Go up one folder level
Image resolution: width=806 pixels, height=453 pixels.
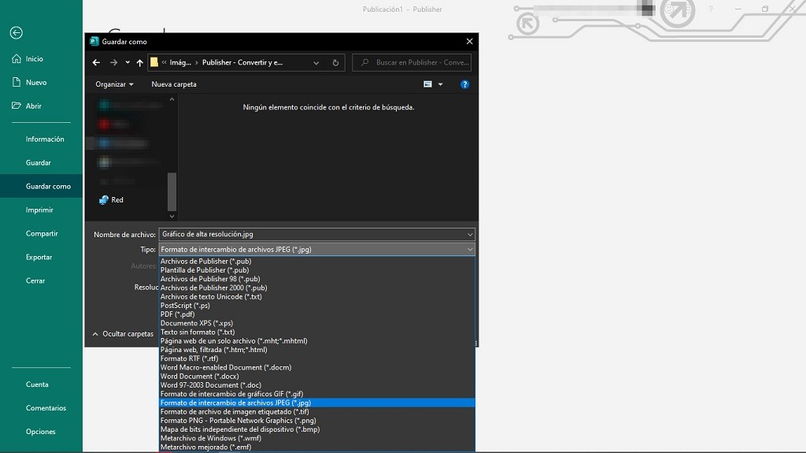140,63
